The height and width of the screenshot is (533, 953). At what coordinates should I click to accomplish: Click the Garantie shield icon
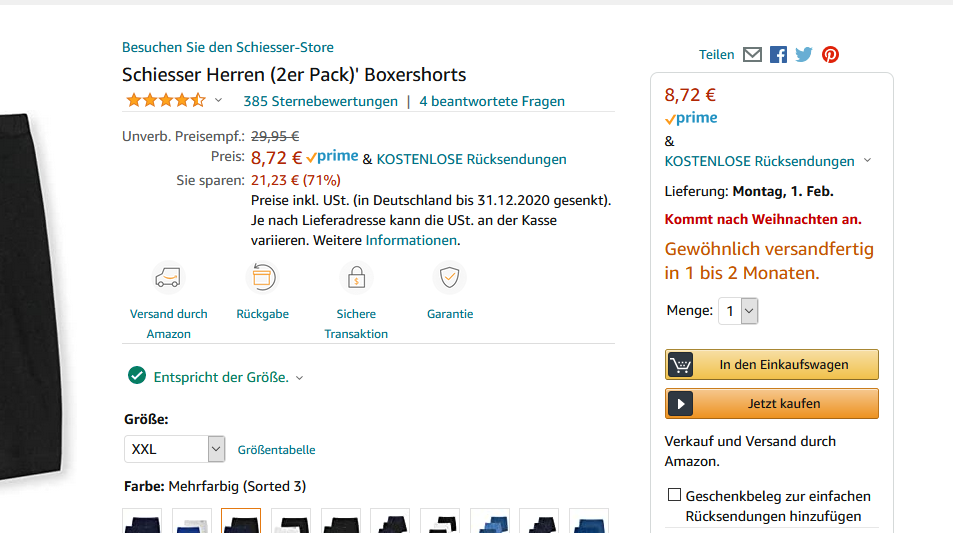click(449, 277)
